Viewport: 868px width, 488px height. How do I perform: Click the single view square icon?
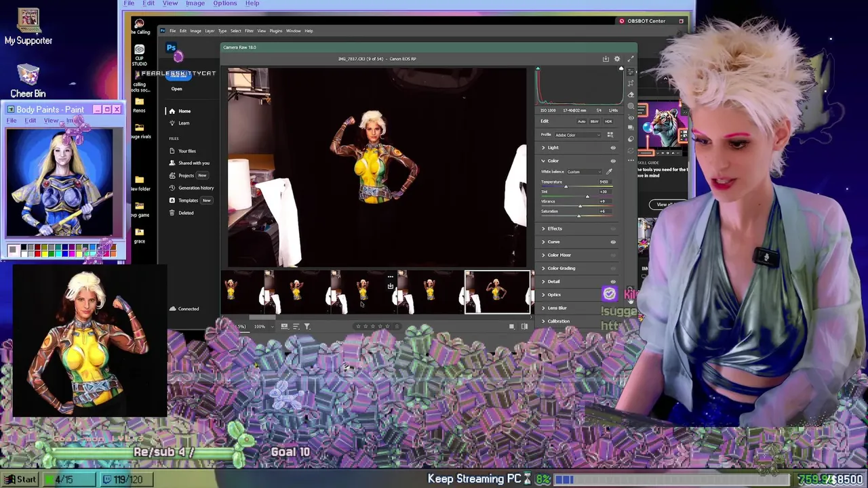click(x=512, y=326)
